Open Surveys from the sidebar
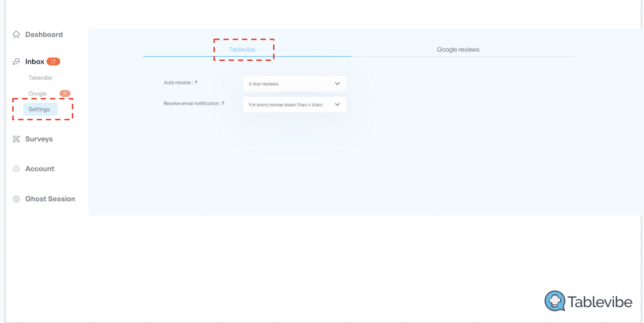644x323 pixels. point(39,139)
